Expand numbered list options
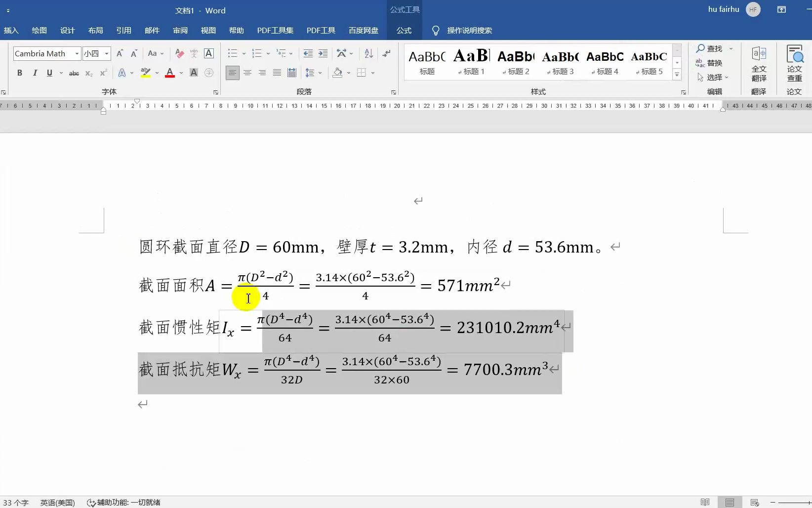The width and height of the screenshot is (812, 508). point(268,53)
